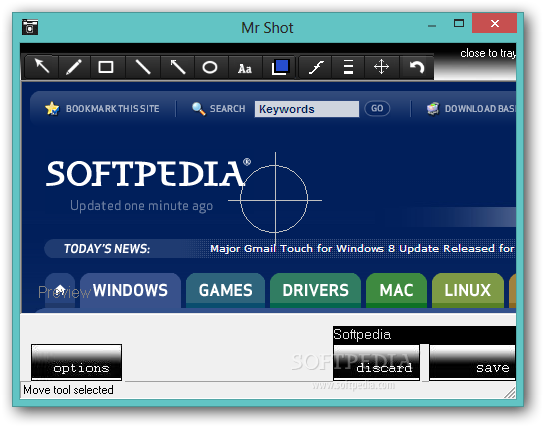544x427 pixels.
Task: Select the Aa text tool
Action: (x=245, y=67)
